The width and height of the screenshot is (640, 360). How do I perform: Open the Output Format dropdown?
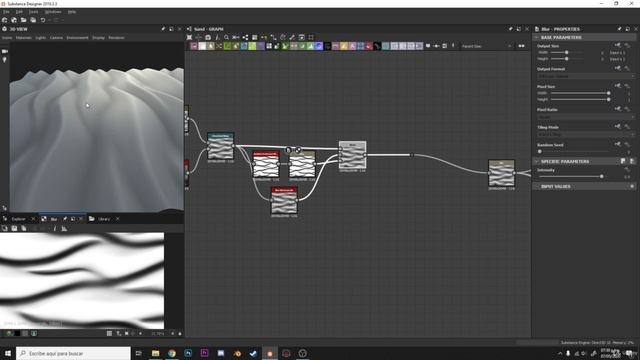(x=586, y=76)
